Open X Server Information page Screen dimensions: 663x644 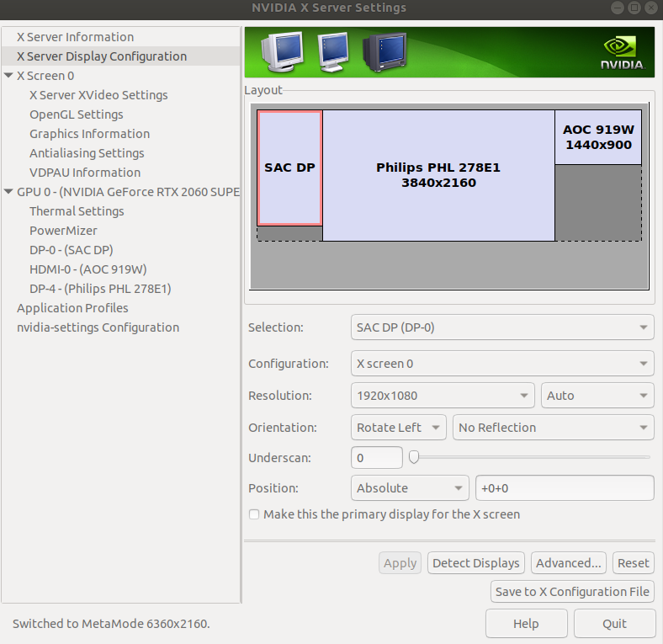[75, 37]
